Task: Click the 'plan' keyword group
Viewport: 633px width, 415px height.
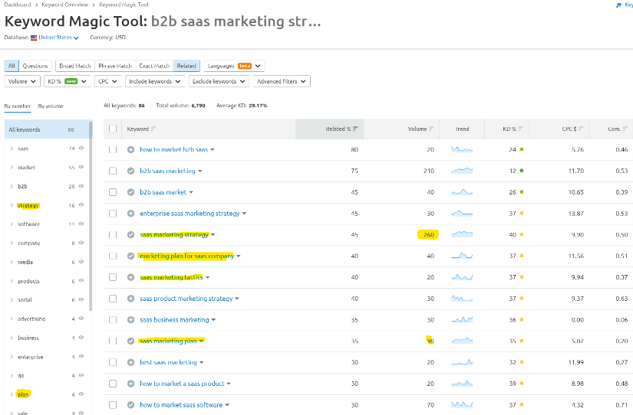Action: click(x=23, y=394)
